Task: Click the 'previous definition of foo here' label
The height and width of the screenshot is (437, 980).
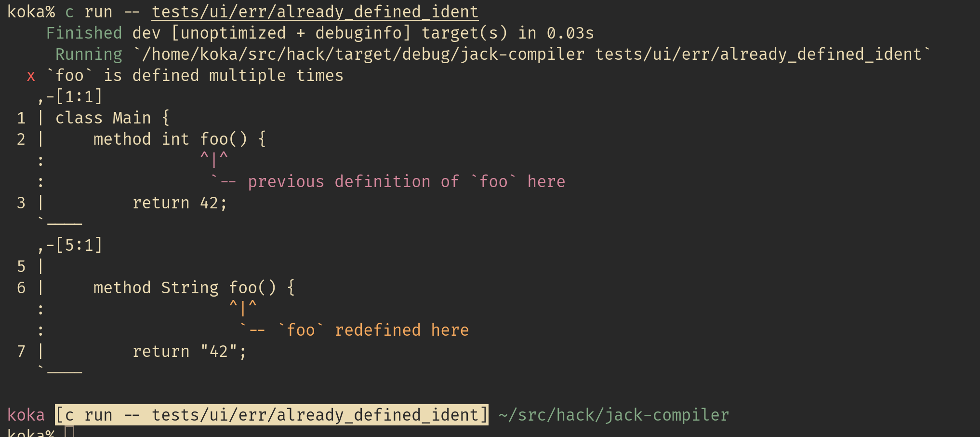Action: point(406,181)
